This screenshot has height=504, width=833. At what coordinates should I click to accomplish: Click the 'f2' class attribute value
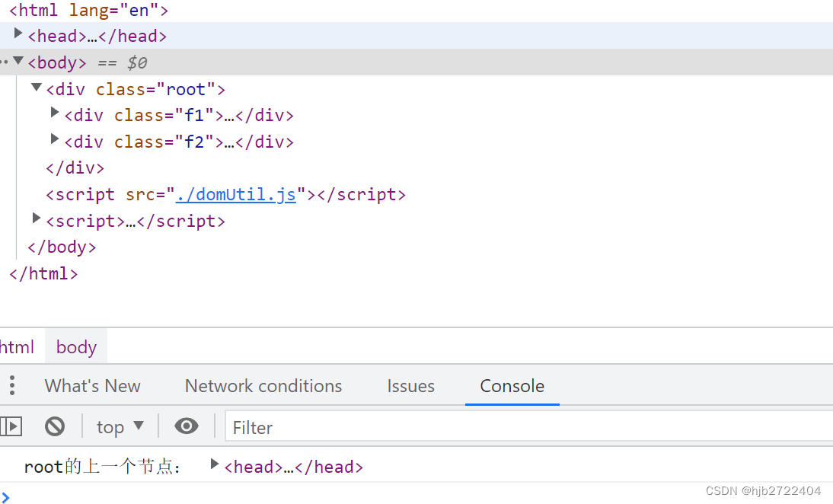194,142
